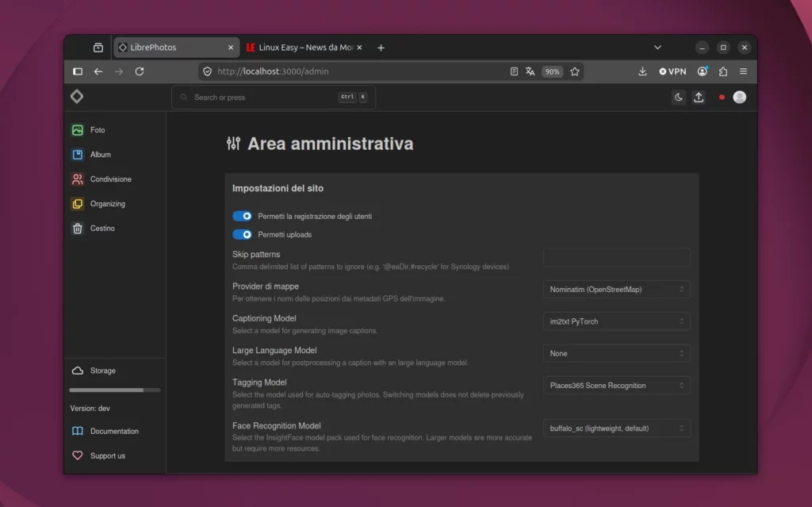Click the Impostazioni del sito heading
The width and height of the screenshot is (812, 507).
point(278,189)
